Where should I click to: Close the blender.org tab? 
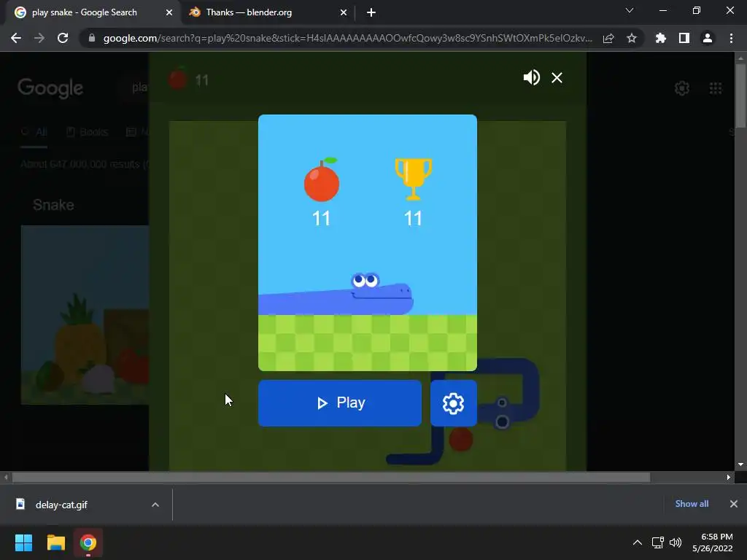[343, 12]
